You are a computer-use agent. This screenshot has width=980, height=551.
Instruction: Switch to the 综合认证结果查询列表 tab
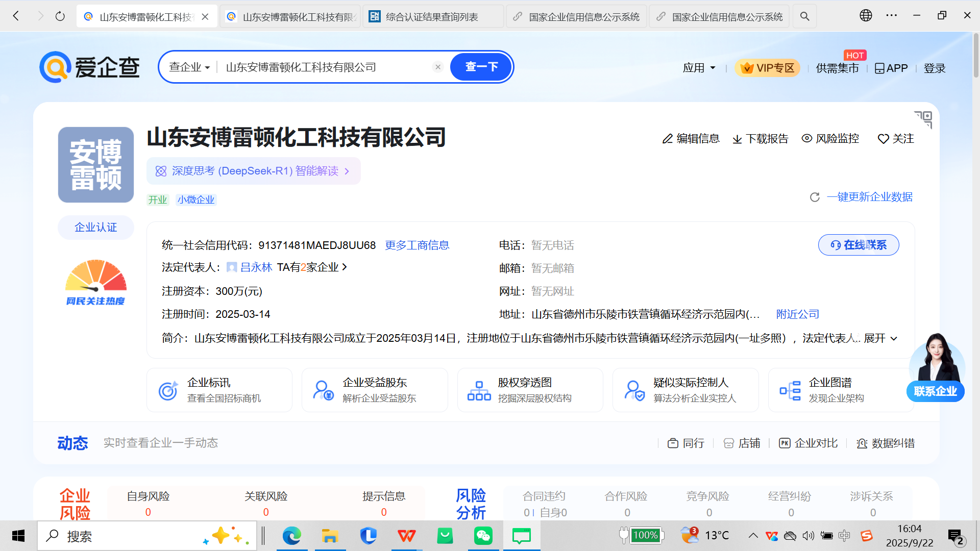[x=432, y=17]
